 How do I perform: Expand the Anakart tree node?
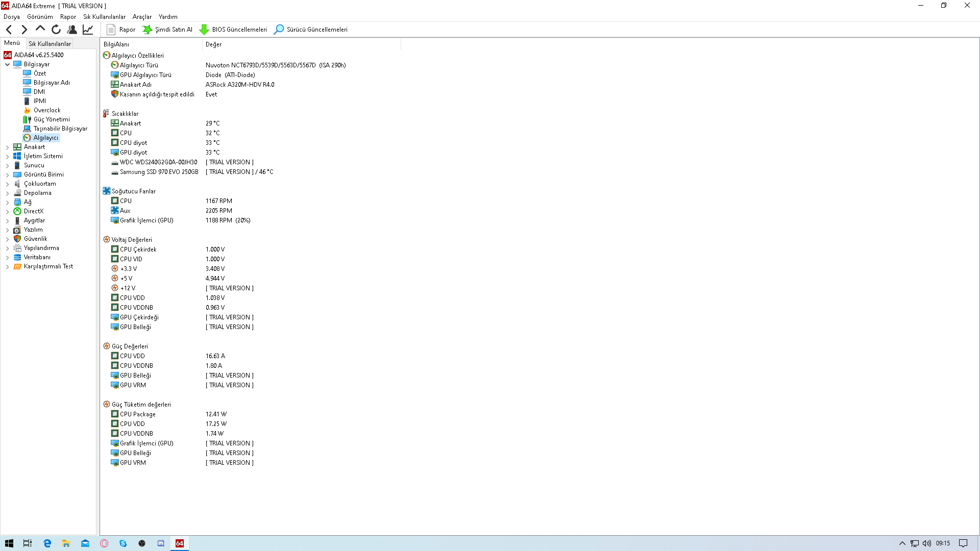(x=7, y=147)
